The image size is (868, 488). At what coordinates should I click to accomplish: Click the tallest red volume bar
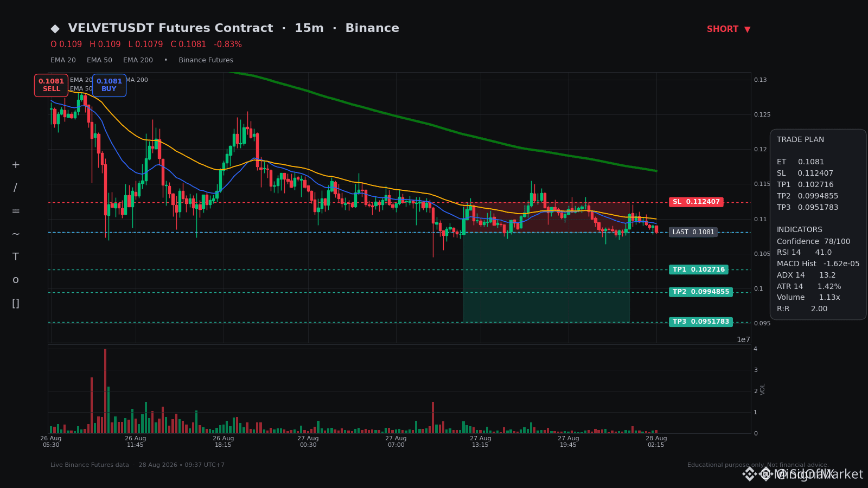click(105, 391)
